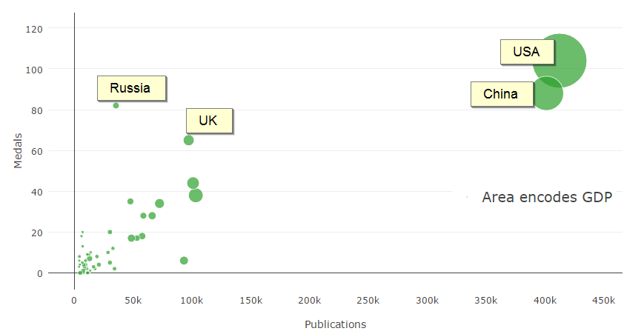
Task: Click the 350k x-axis tick label
Action: 485,300
